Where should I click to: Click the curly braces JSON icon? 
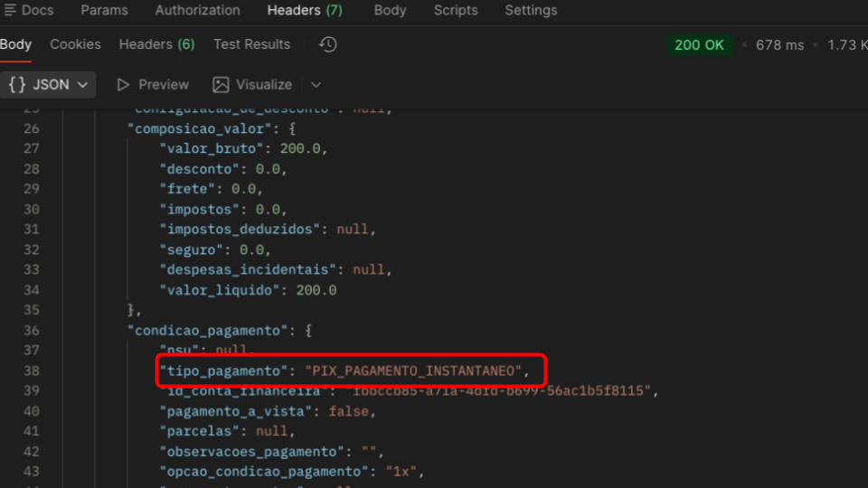[x=17, y=85]
